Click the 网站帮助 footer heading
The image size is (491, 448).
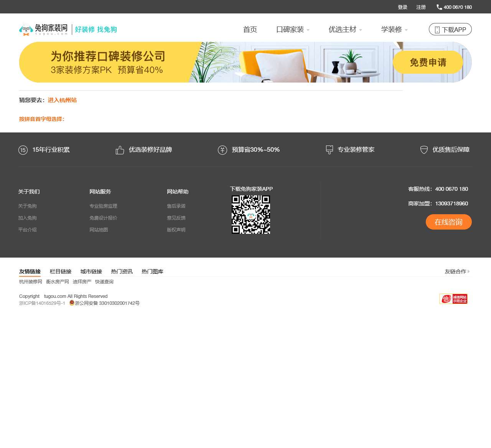(178, 192)
